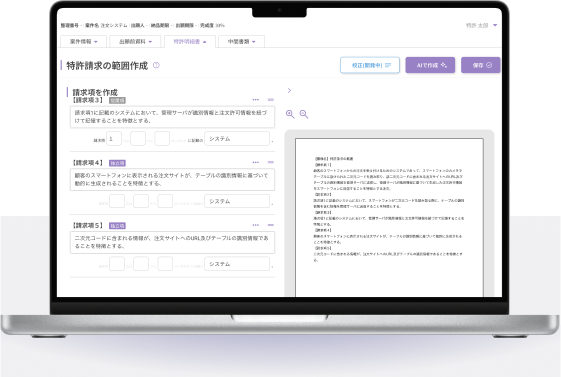Click the claim number box containing 1 under 請求項3

114,138
